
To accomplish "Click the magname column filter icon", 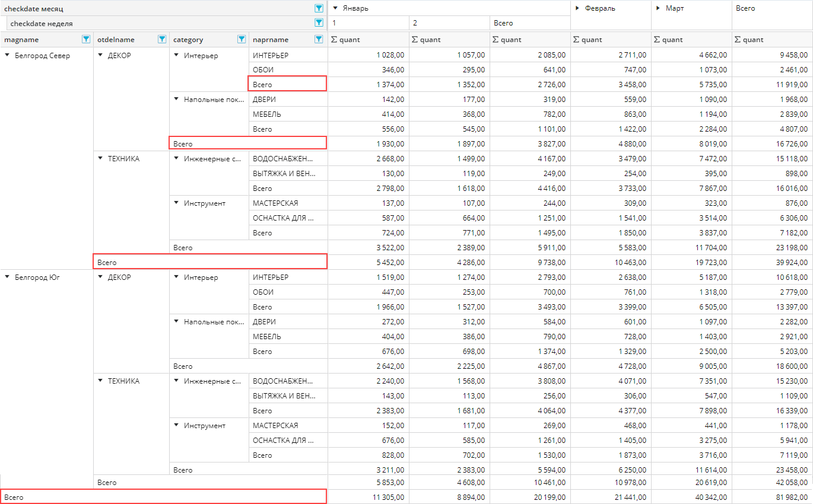I will (x=86, y=40).
